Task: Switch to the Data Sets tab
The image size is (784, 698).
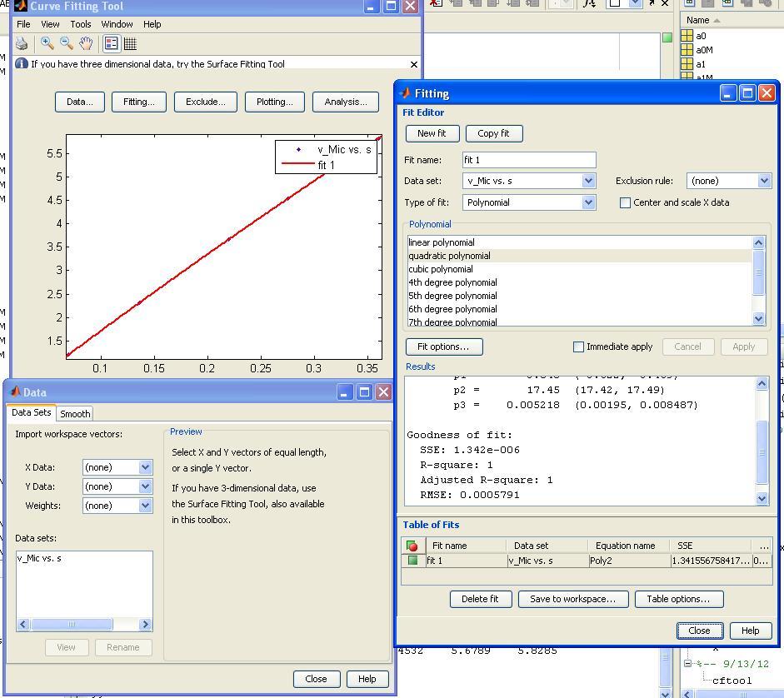Action: click(x=31, y=412)
